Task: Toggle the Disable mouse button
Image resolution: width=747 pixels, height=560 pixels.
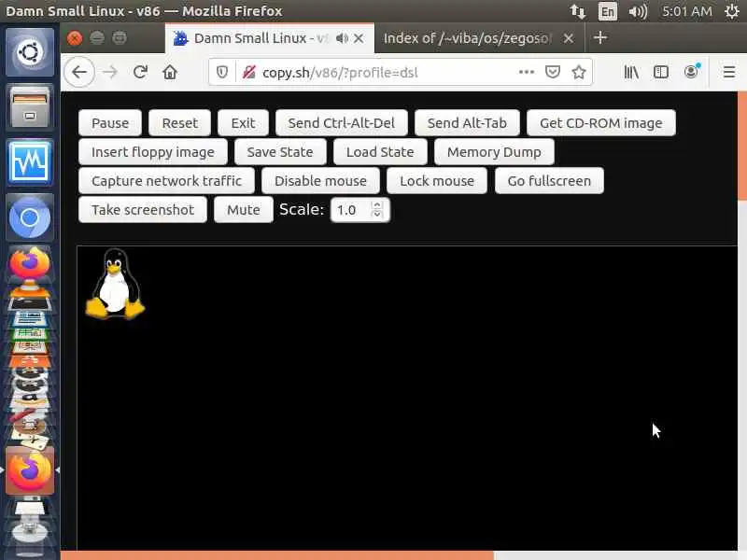Action: 320,181
